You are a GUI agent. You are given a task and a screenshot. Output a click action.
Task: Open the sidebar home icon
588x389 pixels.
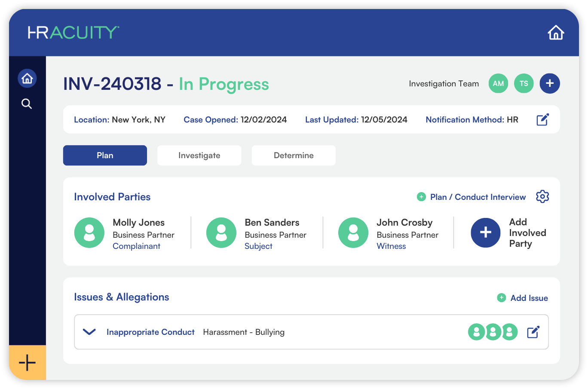pos(27,79)
